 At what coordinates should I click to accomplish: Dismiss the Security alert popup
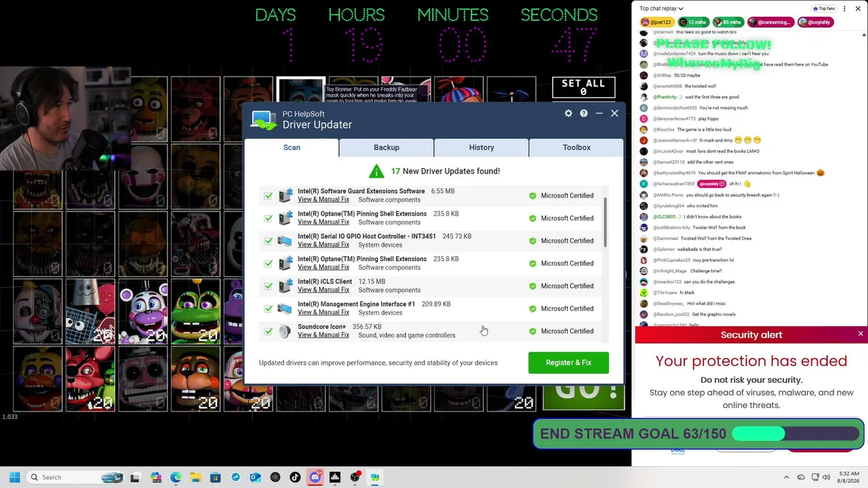point(861,334)
